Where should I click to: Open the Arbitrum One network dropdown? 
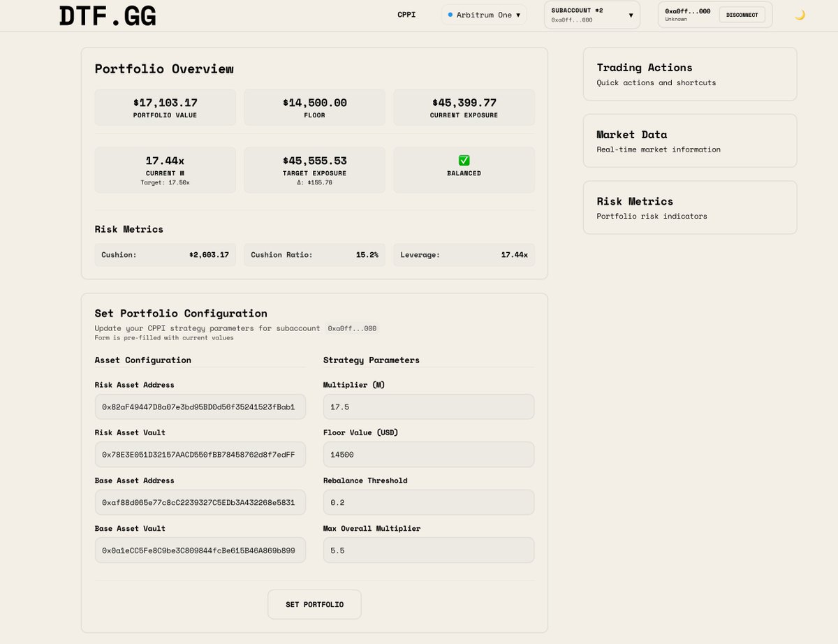[484, 15]
